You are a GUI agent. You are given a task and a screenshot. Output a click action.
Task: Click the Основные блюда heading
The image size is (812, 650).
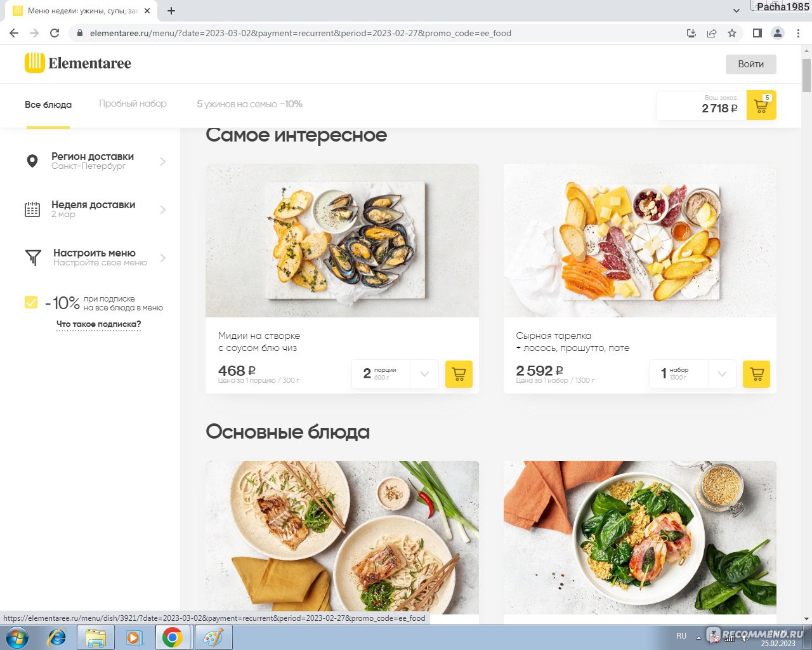287,432
